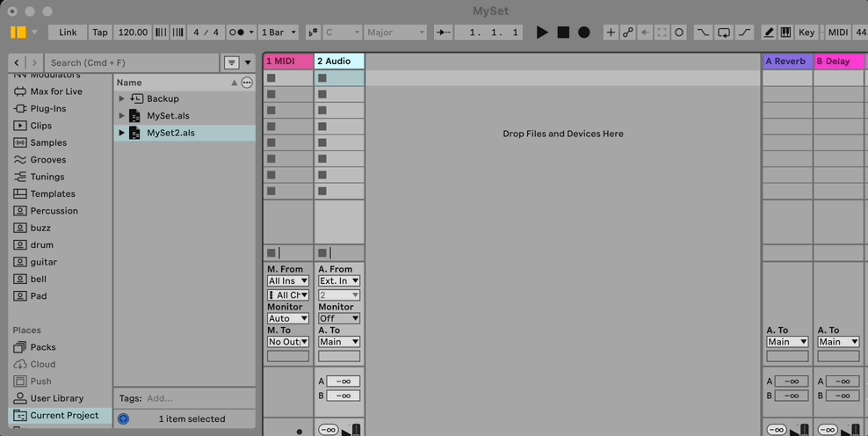
Task: Enable the Automation Arm icon
Action: point(628,33)
